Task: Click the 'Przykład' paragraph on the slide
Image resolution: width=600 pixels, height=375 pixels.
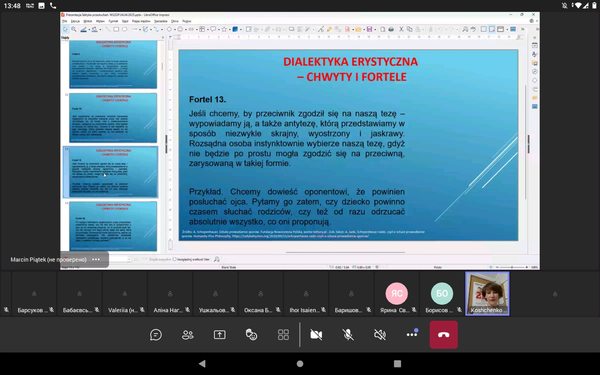Action: tap(297, 207)
